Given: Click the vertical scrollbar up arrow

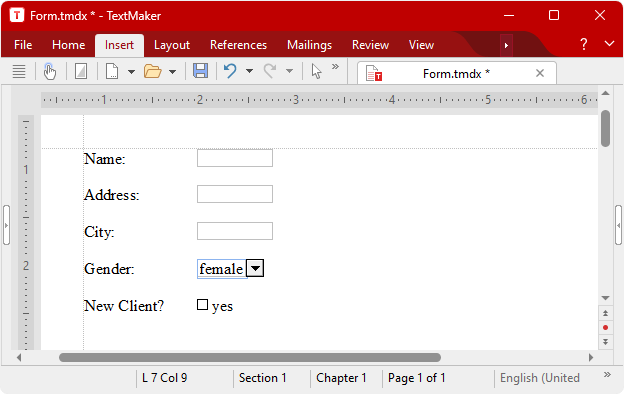Looking at the screenshot, I should 606,93.
